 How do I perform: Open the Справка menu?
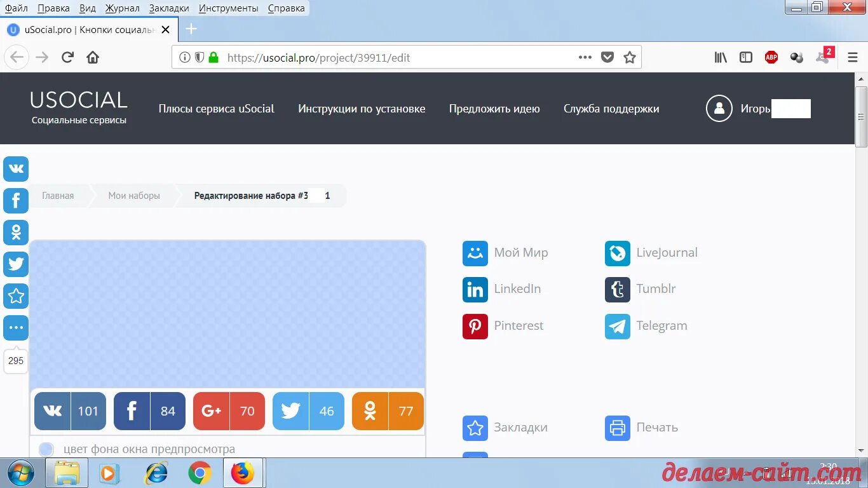click(x=286, y=8)
